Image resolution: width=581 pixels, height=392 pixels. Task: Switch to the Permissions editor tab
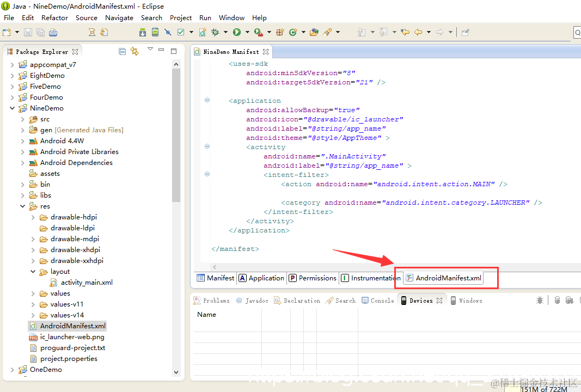313,278
